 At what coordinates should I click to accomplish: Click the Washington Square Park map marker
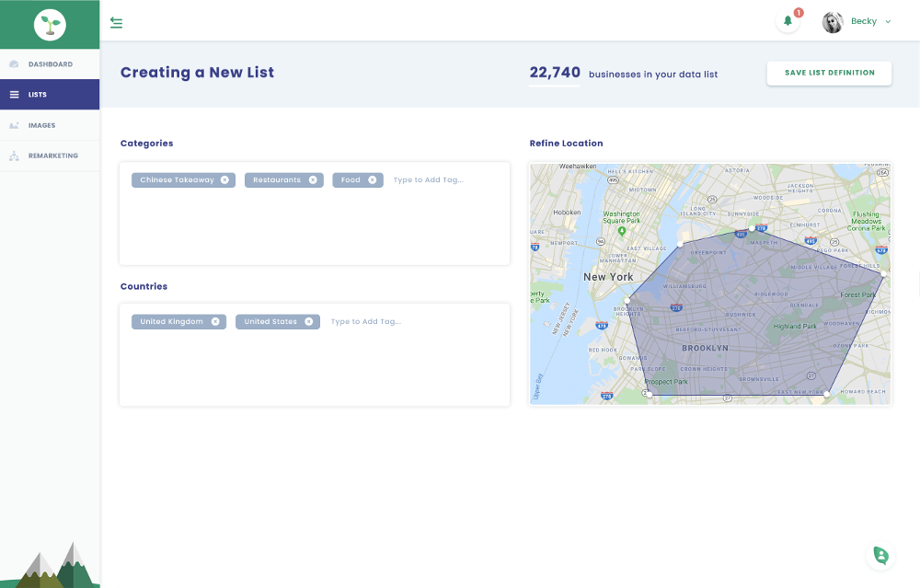[622, 231]
